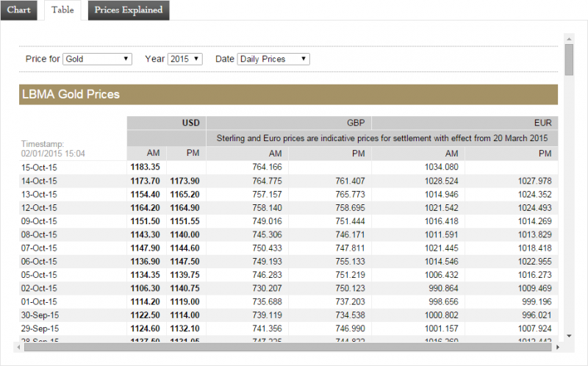The height and width of the screenshot is (366, 588).
Task: Select the 06-Oct-15 date cell
Action: pyautogui.click(x=39, y=262)
